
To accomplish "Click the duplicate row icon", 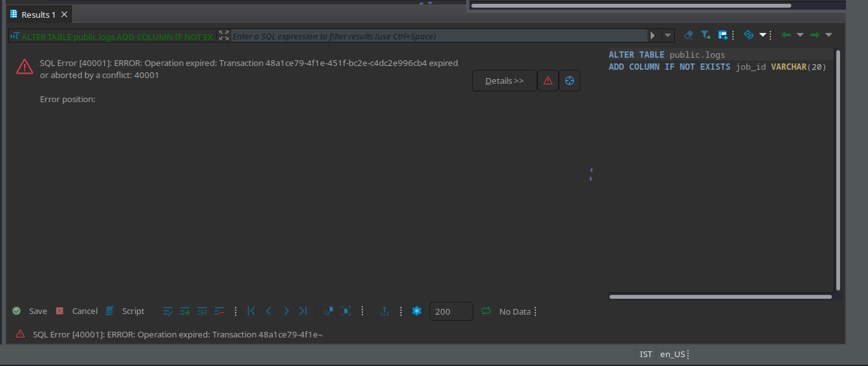I will point(202,311).
